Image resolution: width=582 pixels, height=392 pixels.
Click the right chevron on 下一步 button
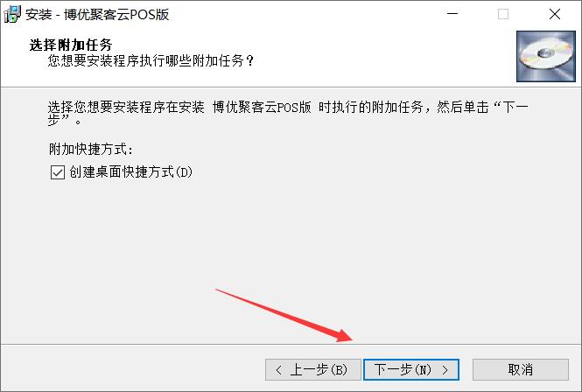click(445, 370)
